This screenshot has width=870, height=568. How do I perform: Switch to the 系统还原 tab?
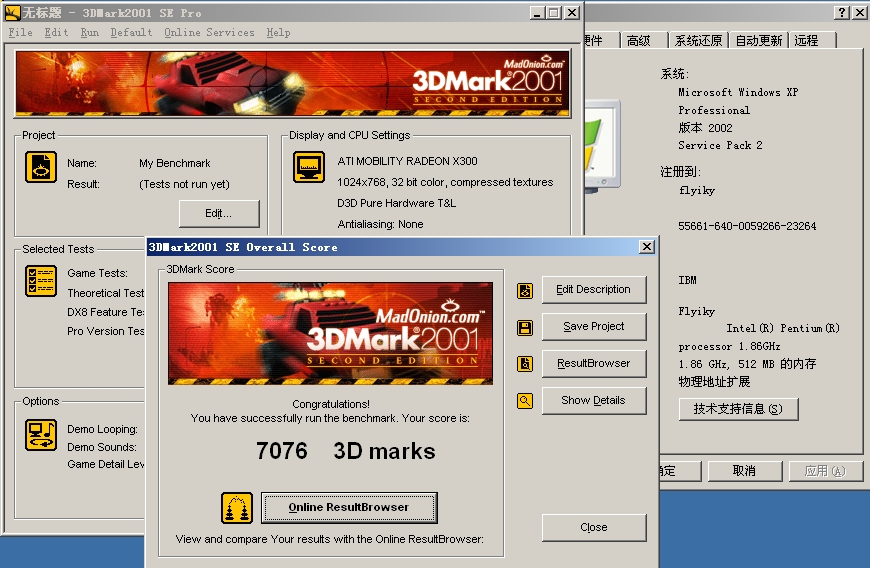click(x=698, y=40)
